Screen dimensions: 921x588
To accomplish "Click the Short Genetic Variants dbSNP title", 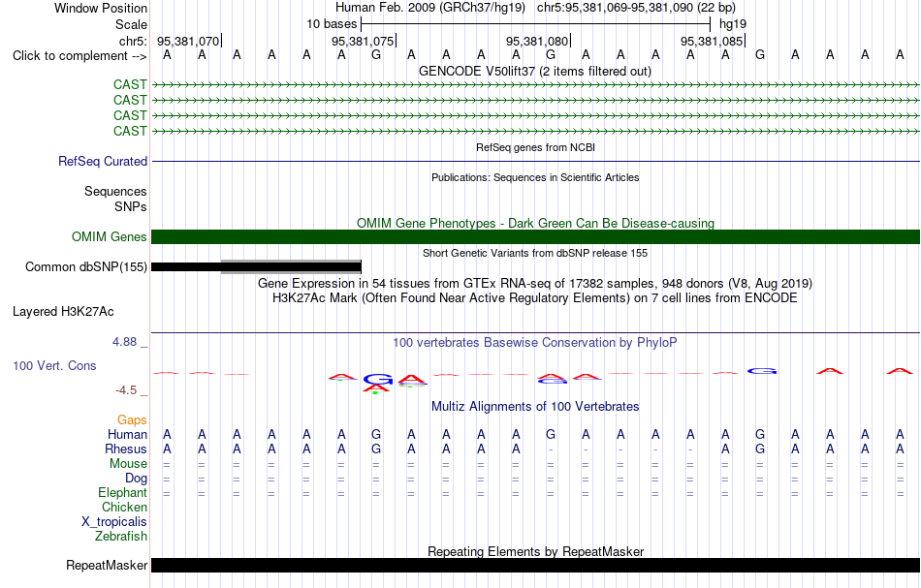I will pyautogui.click(x=535, y=254).
